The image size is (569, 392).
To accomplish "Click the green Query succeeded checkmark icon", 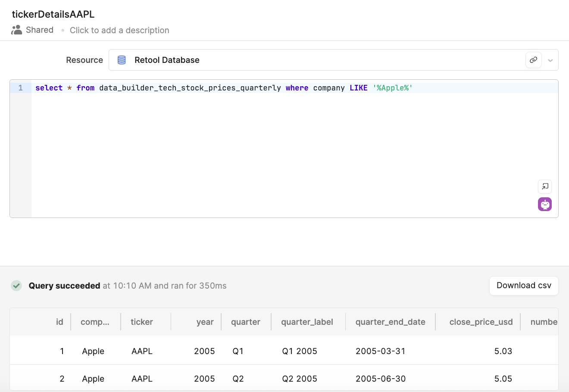I will (16, 285).
